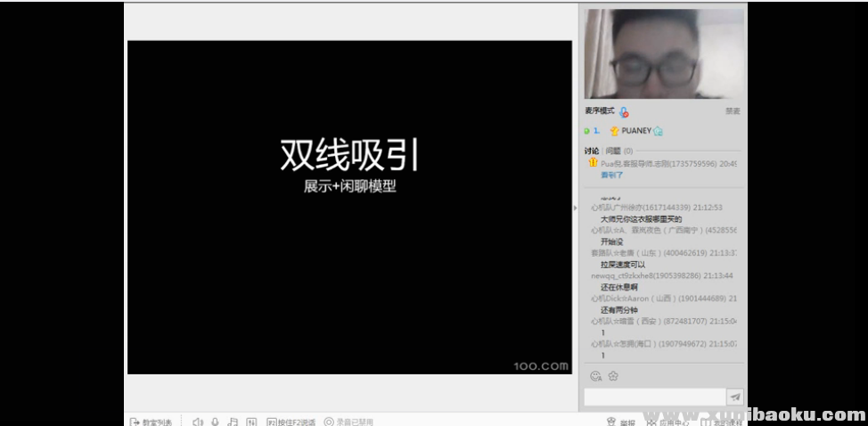Open the 麦序模式 mode dropdown
868x426 pixels.
pos(600,111)
